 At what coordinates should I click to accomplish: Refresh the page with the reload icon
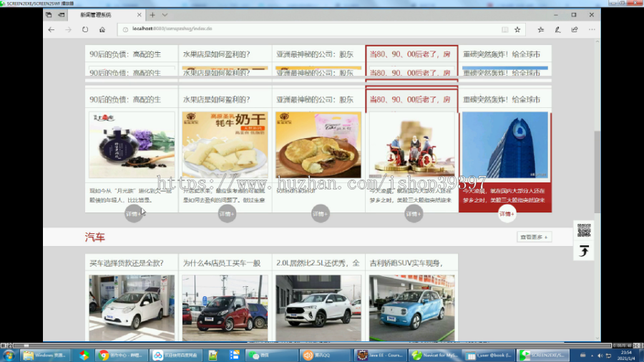click(x=85, y=29)
